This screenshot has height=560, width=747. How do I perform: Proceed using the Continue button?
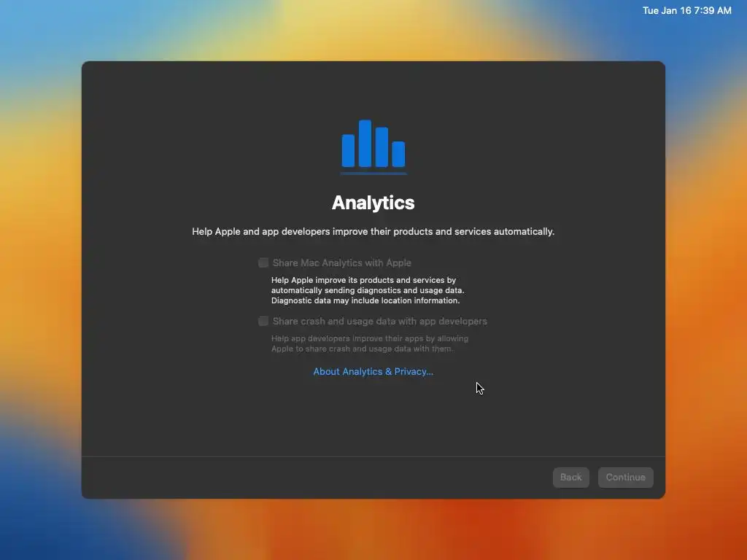tap(625, 477)
